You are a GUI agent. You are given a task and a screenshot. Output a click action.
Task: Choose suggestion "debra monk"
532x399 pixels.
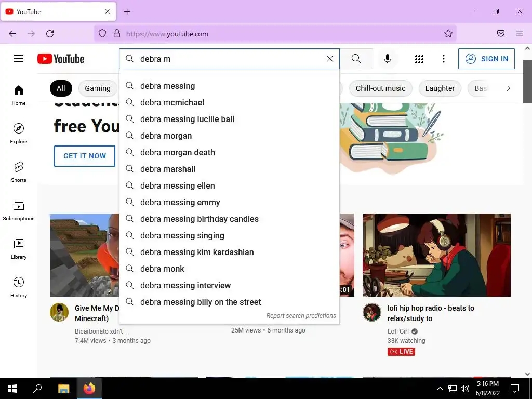229,269
